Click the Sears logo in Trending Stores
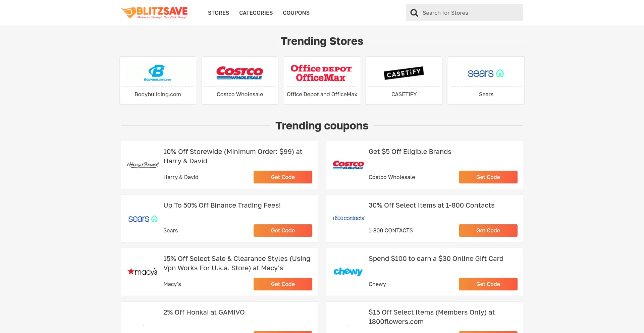The height and width of the screenshot is (333, 644). (486, 73)
